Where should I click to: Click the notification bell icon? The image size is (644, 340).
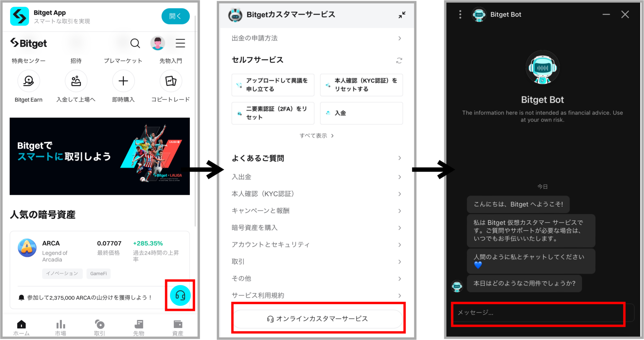pyautogui.click(x=21, y=297)
